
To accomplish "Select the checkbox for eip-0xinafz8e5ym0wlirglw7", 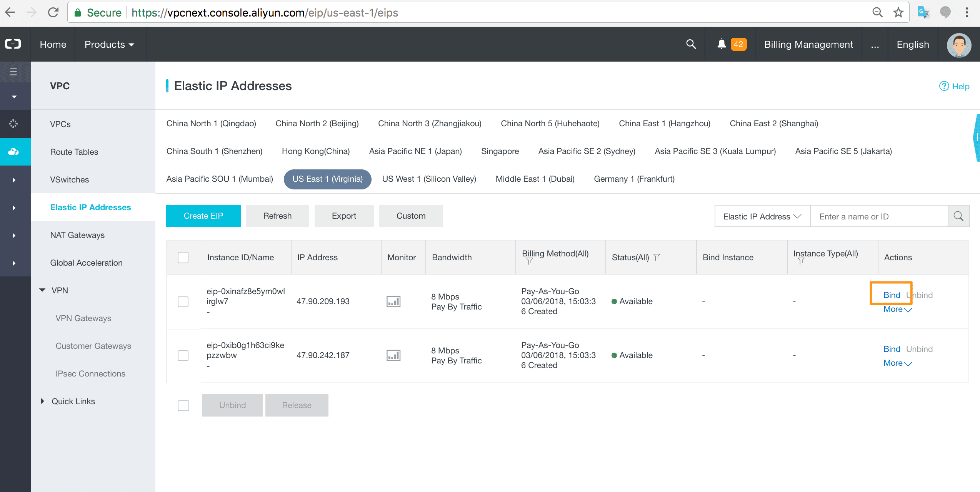I will point(183,301).
